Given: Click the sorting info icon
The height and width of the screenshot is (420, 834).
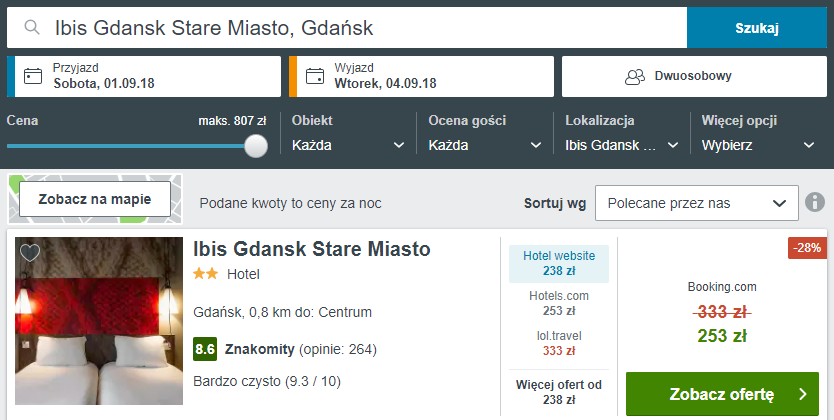Looking at the screenshot, I should point(814,203).
